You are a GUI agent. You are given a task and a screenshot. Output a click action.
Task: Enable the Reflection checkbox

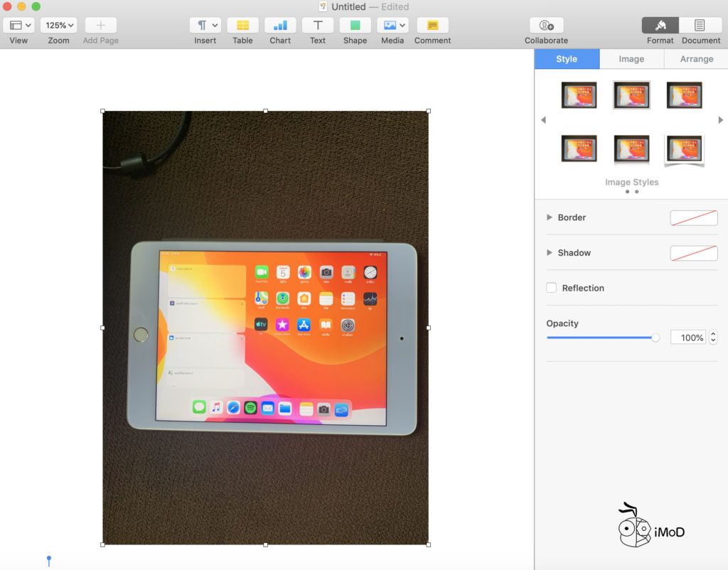[x=551, y=288]
